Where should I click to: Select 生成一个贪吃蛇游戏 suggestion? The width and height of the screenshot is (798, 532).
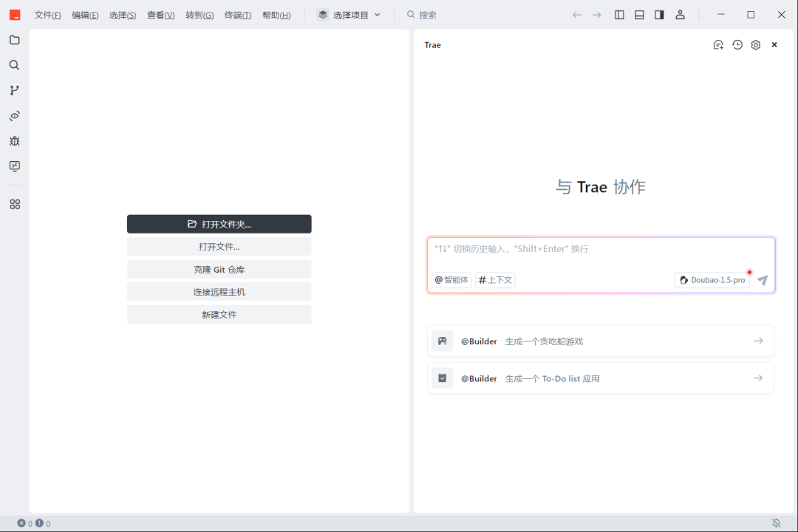tap(601, 341)
